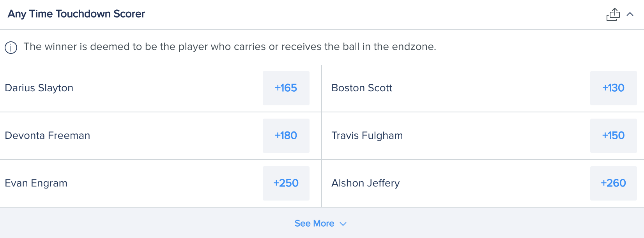Click the See More footer bar
This screenshot has width=644, height=238.
tap(156, 223)
